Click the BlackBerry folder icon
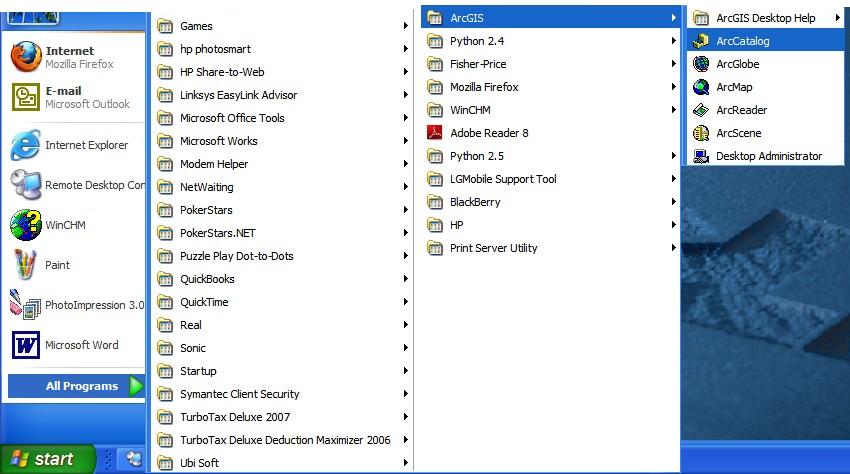The width and height of the screenshot is (850, 474). (435, 202)
